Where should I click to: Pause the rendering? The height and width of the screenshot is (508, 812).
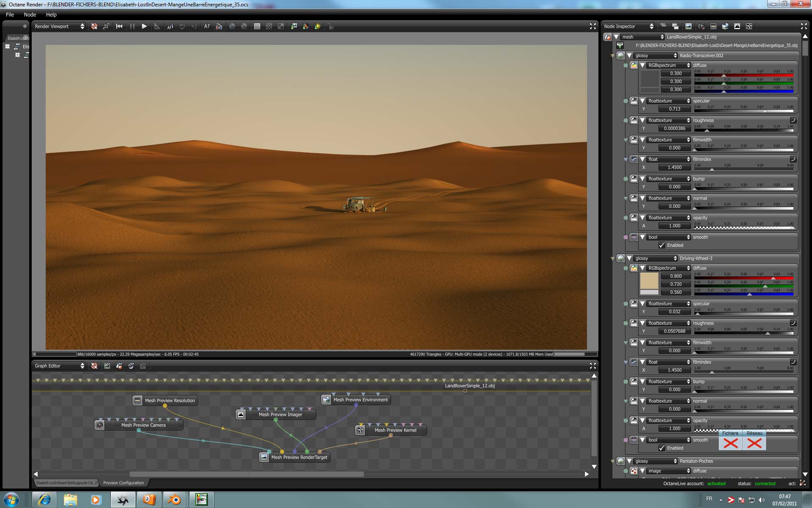[x=132, y=26]
